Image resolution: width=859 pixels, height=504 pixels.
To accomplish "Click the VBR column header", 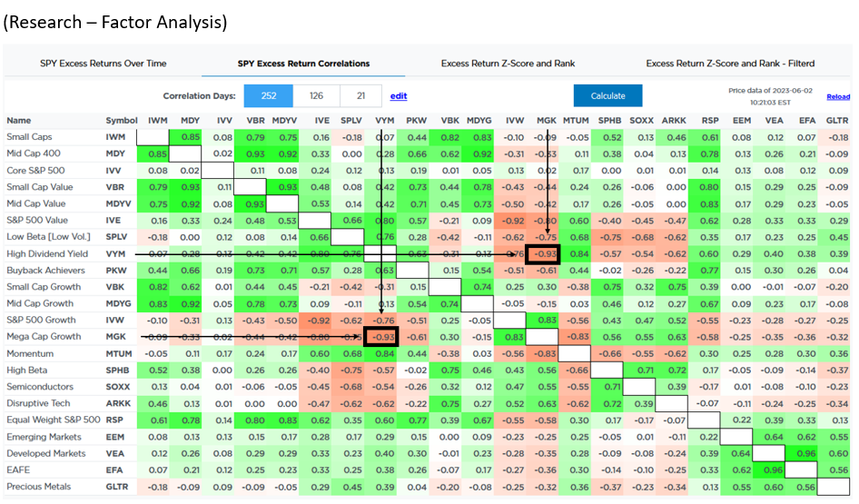I will pyautogui.click(x=255, y=121).
